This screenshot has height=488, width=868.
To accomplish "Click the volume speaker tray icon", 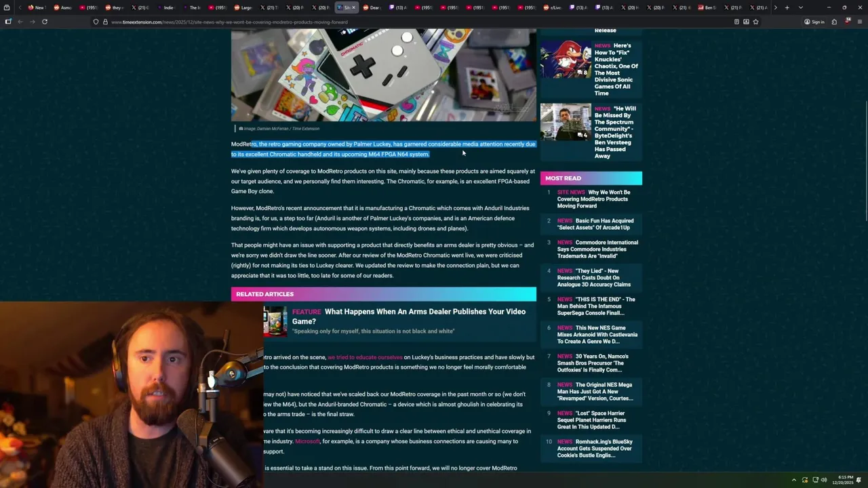I will tap(825, 480).
